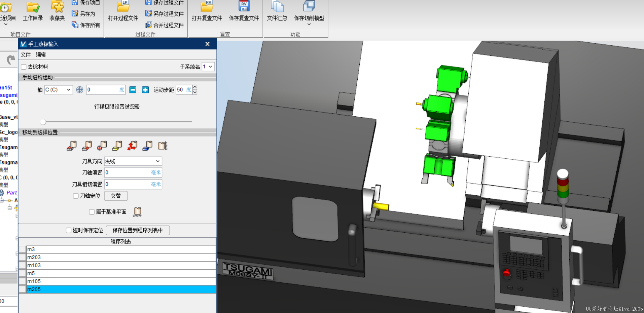Open the 文件 menu in MDI dialog

click(x=26, y=54)
